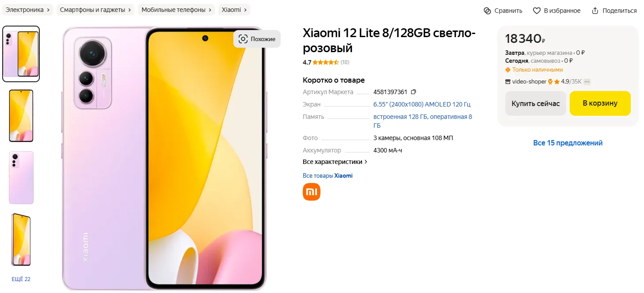Open Все 15 предложений link
Viewport: 644px width, 293px height.
pos(568,143)
